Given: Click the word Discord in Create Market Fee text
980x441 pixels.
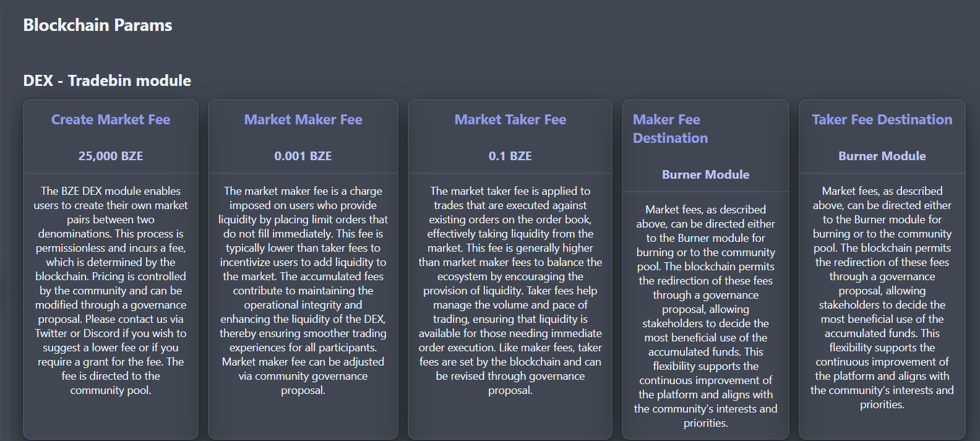Looking at the screenshot, I should [101, 333].
